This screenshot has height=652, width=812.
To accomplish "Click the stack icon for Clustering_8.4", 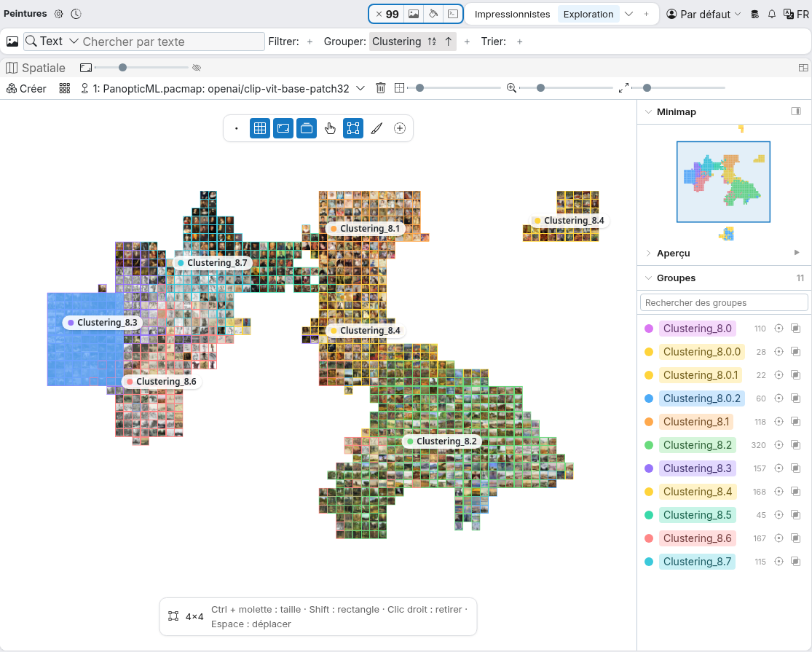I will tap(796, 492).
